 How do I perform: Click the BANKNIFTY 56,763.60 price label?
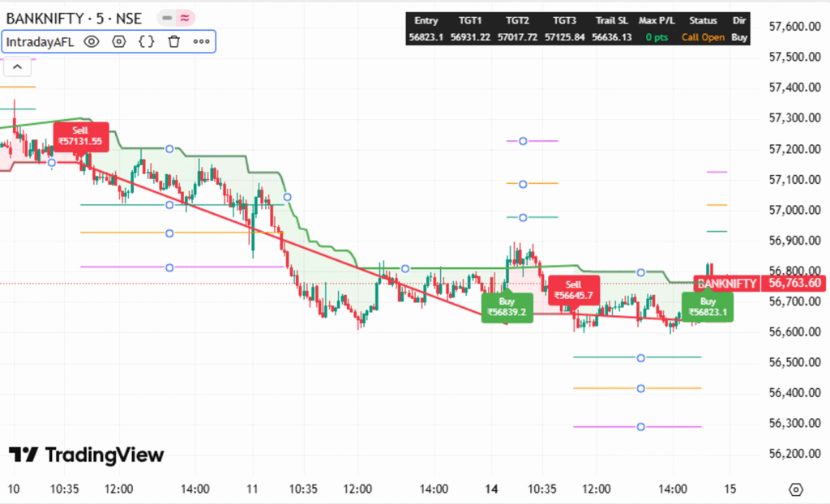(x=759, y=284)
